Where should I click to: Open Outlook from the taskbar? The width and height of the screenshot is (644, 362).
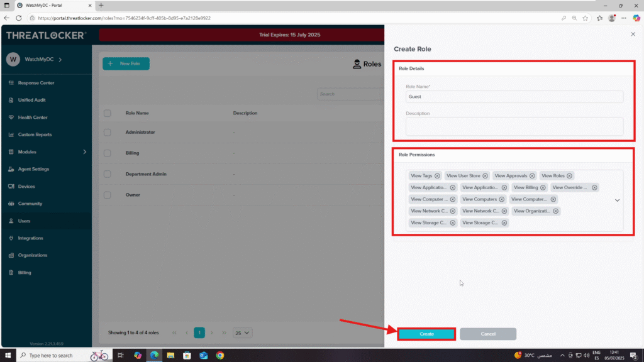tap(204, 356)
